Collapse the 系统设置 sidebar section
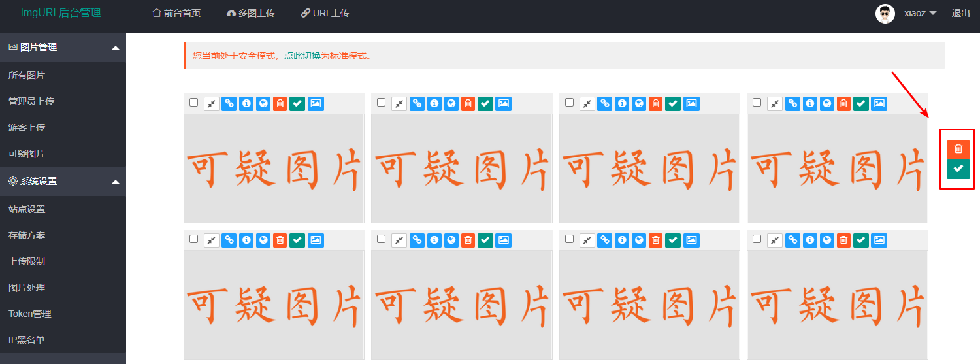This screenshot has width=980, height=364. (116, 182)
